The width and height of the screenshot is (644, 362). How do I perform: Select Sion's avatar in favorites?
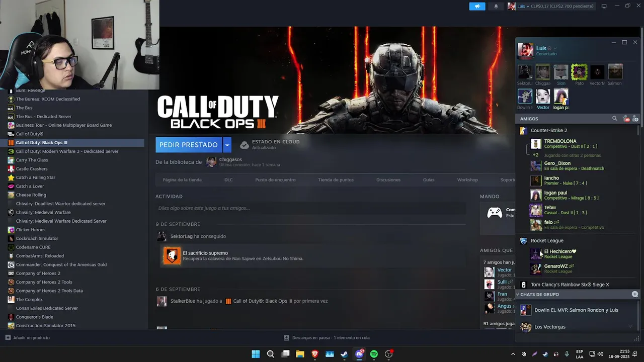[x=561, y=72]
